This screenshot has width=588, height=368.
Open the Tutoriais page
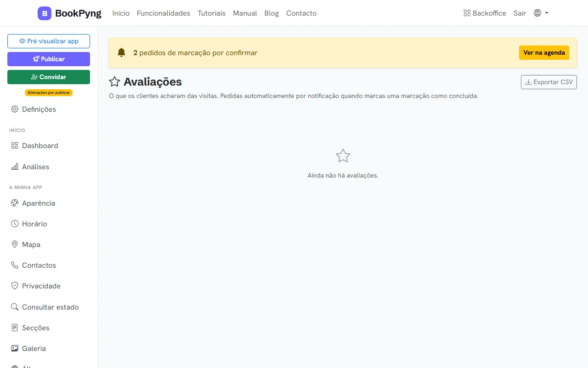pos(211,13)
